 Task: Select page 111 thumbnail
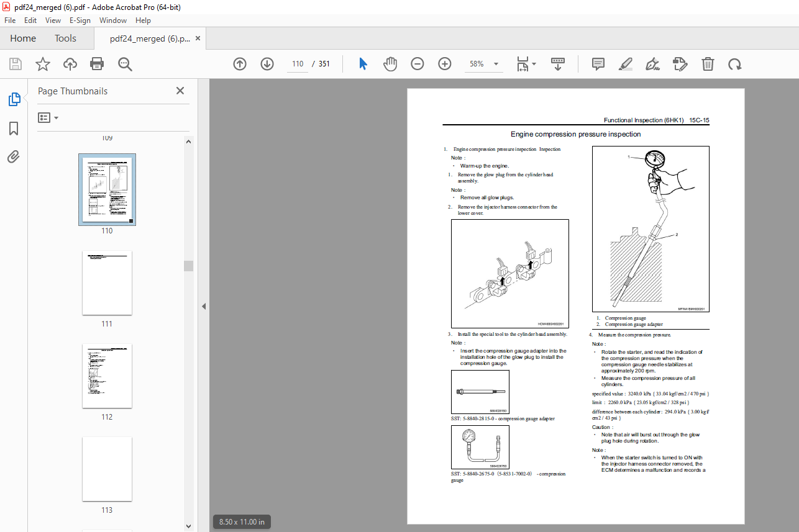tap(107, 282)
